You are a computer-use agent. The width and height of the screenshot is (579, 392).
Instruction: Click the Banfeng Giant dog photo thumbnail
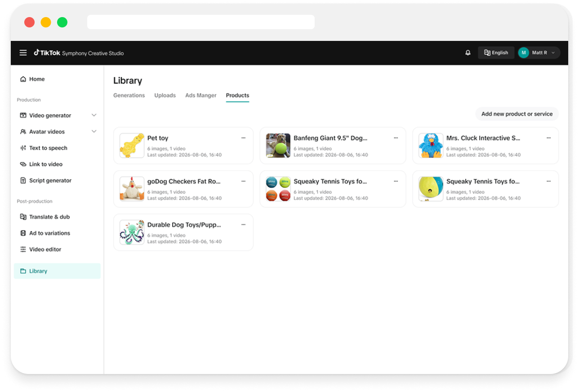pos(278,146)
